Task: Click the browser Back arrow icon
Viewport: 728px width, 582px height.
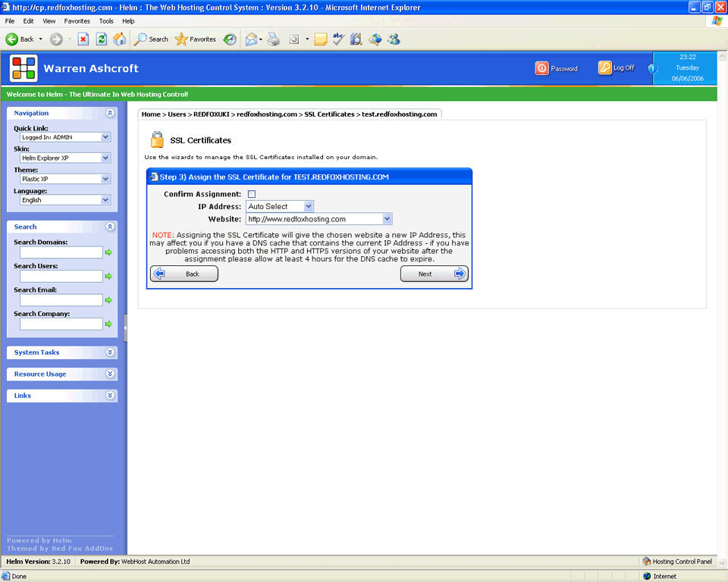Action: pyautogui.click(x=11, y=39)
